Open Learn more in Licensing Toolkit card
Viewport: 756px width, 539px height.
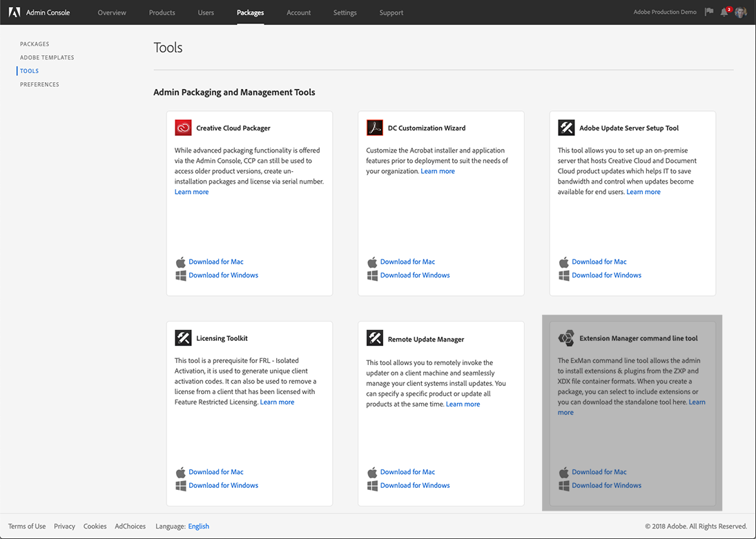[x=277, y=402]
